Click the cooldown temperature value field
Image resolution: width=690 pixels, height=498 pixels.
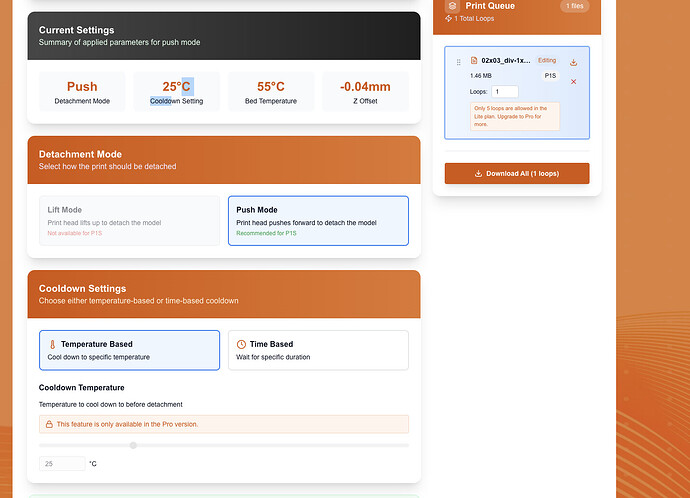click(x=62, y=464)
